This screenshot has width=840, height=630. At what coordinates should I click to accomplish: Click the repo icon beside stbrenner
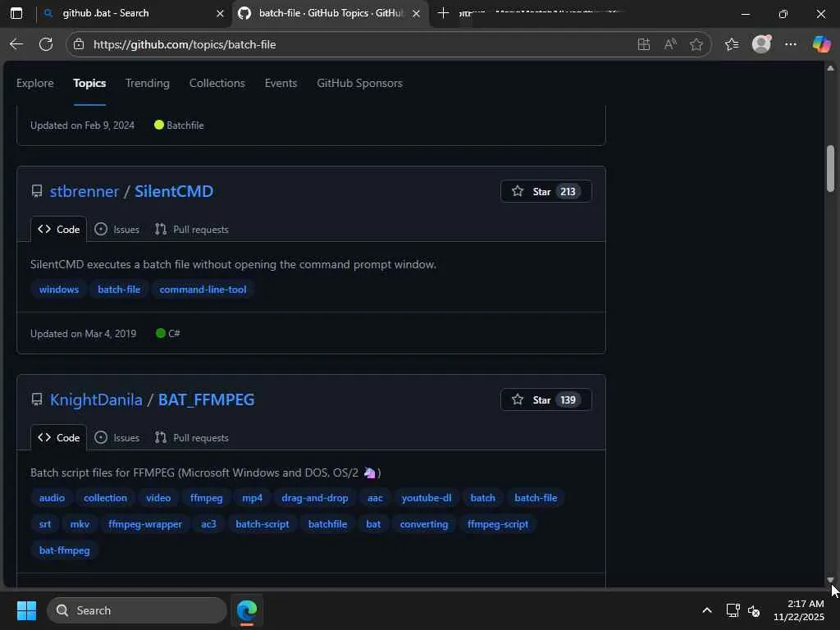point(36,191)
